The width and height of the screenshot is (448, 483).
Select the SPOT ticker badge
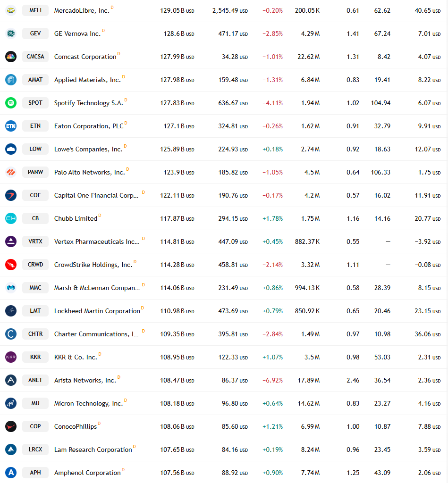pyautogui.click(x=35, y=103)
